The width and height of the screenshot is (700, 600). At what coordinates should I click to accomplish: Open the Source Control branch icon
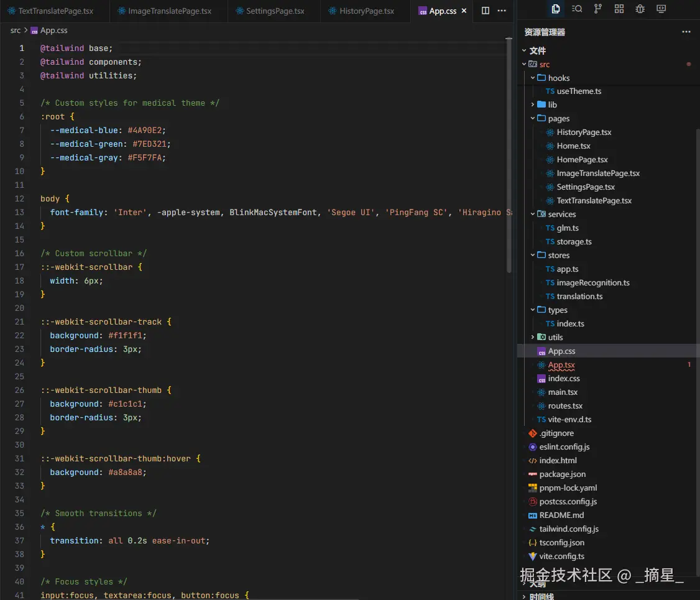[598, 9]
